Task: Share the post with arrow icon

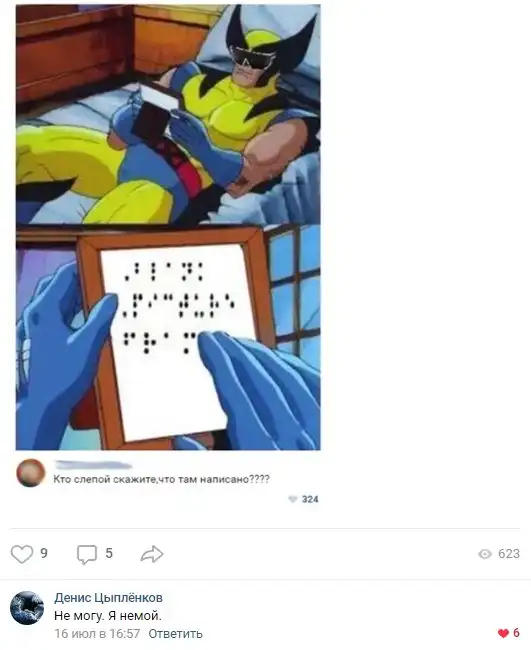Action: [152, 554]
